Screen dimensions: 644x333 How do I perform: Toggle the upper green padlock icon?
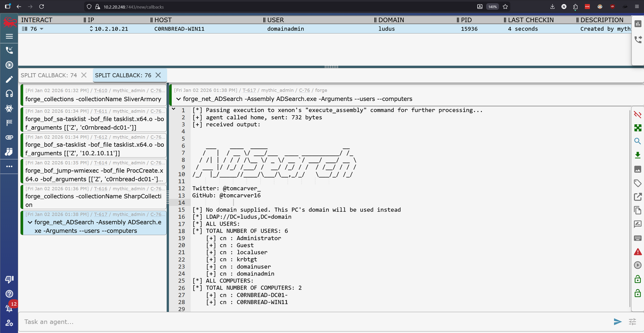(x=638, y=279)
